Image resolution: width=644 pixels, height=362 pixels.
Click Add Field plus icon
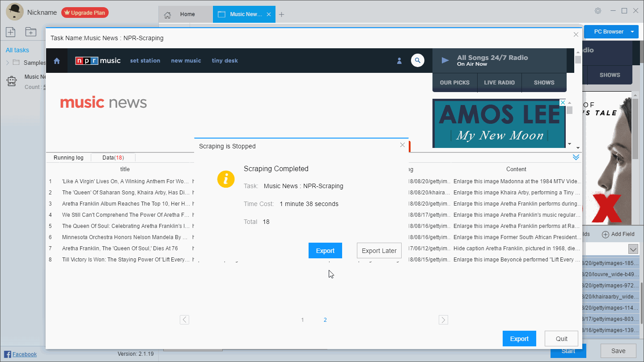(606, 235)
